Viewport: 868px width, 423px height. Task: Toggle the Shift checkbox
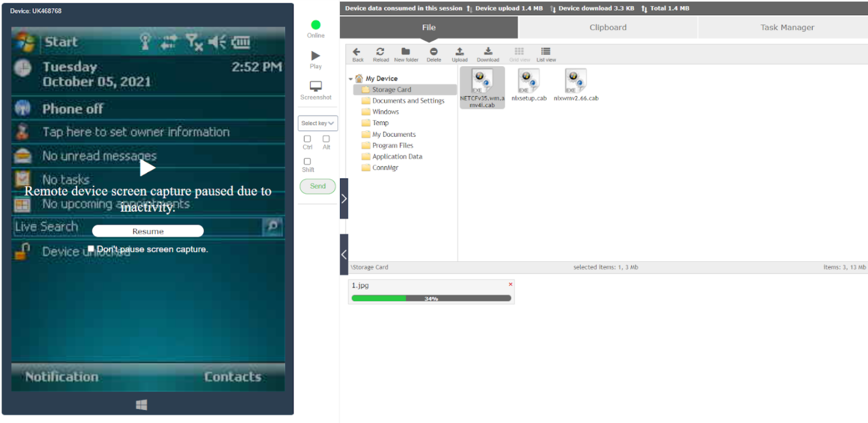tap(308, 162)
